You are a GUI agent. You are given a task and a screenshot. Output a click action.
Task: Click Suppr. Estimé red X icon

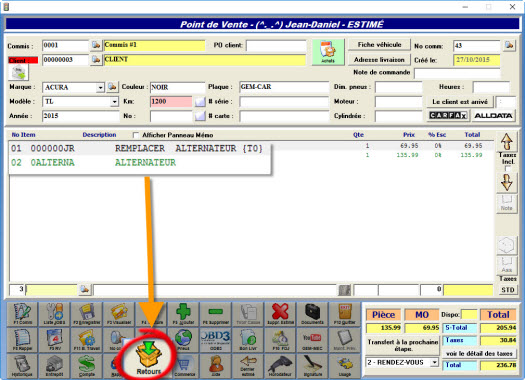point(280,314)
